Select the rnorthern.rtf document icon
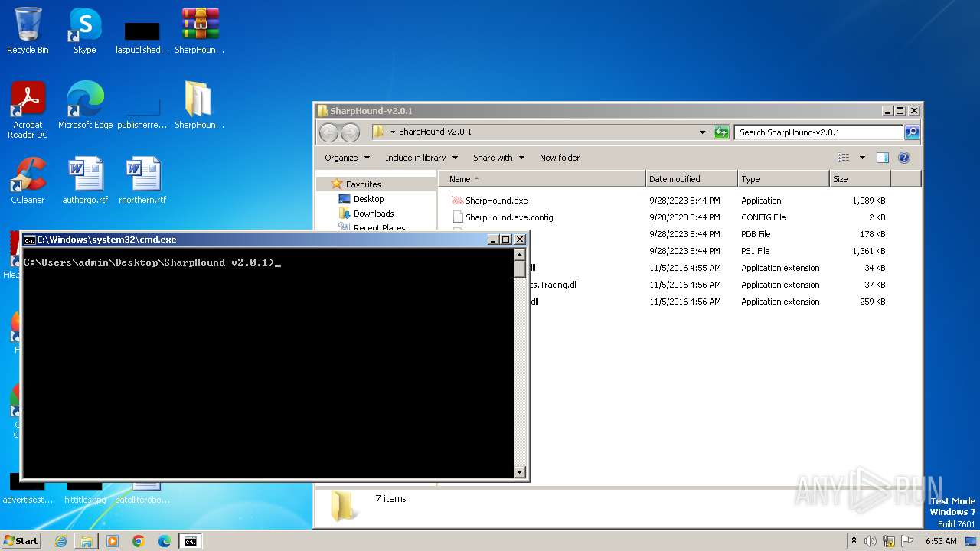 [142, 181]
